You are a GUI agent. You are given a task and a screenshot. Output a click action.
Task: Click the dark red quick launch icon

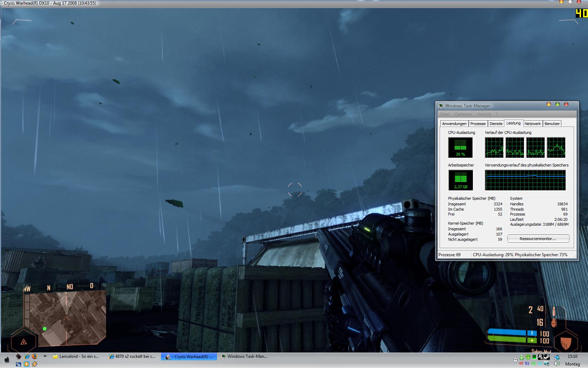pyautogui.click(x=19, y=356)
